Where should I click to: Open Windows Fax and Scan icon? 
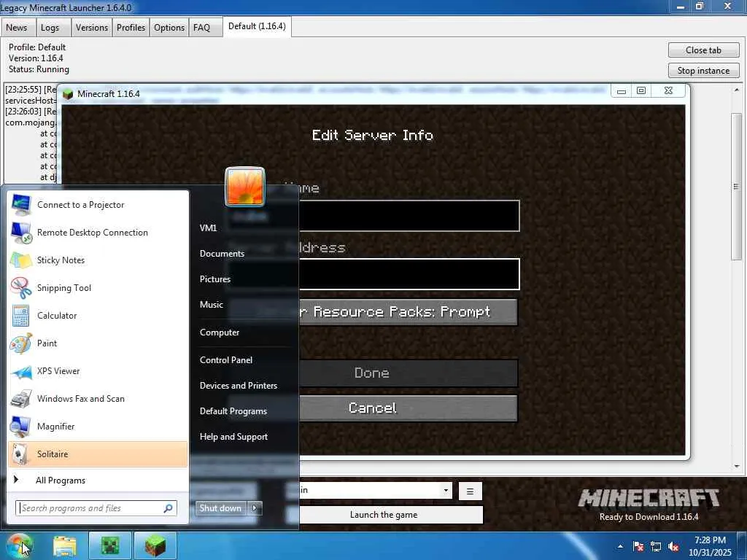coord(21,399)
